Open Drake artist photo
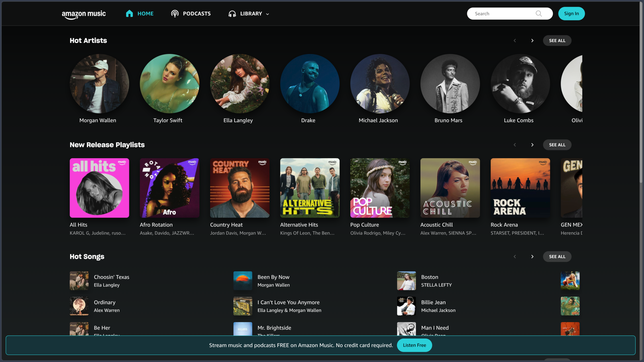 pos(310,83)
